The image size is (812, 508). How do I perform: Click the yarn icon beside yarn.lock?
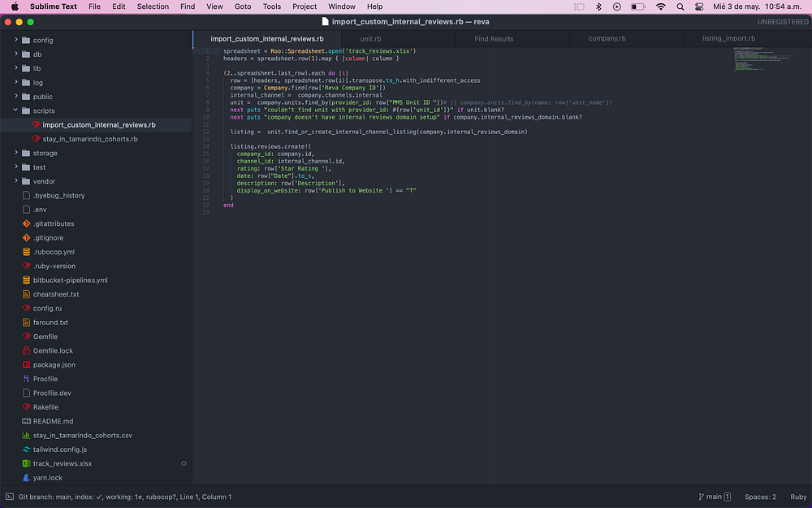[x=26, y=478]
